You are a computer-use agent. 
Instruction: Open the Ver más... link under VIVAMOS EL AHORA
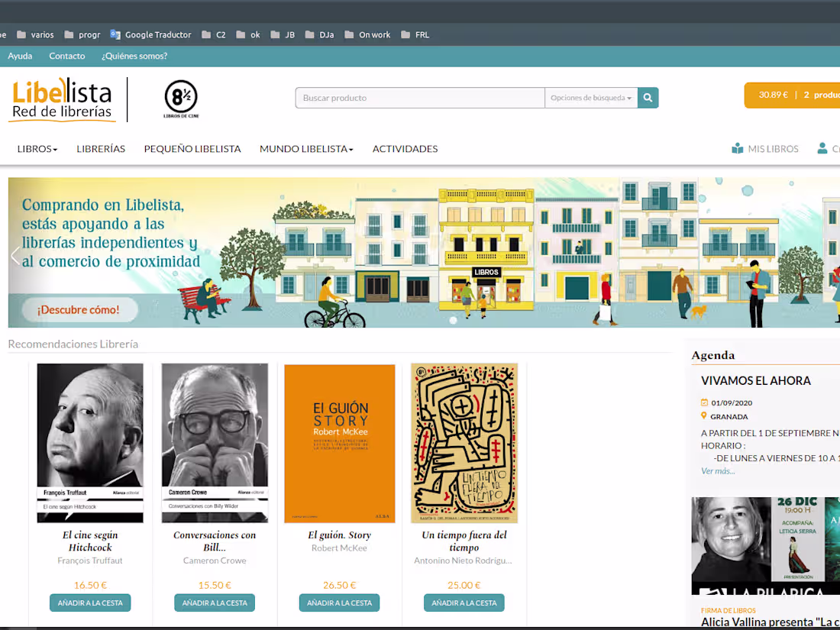pos(716,470)
